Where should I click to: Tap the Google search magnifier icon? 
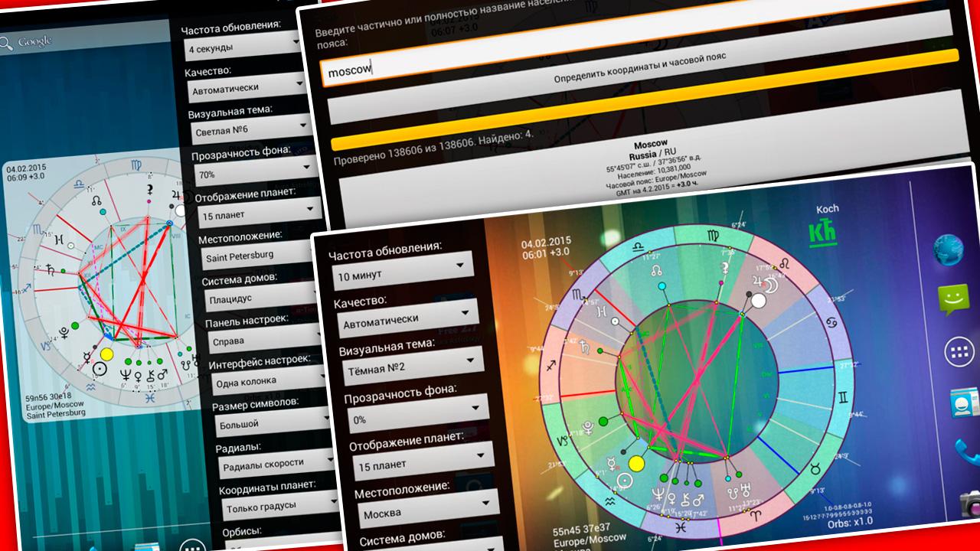click(x=6, y=43)
